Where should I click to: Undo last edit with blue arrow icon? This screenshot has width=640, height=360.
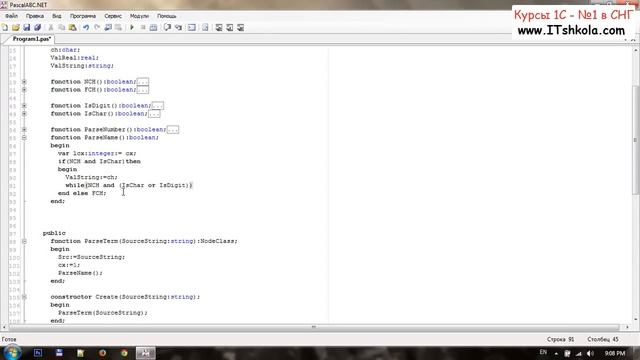[x=86, y=28]
